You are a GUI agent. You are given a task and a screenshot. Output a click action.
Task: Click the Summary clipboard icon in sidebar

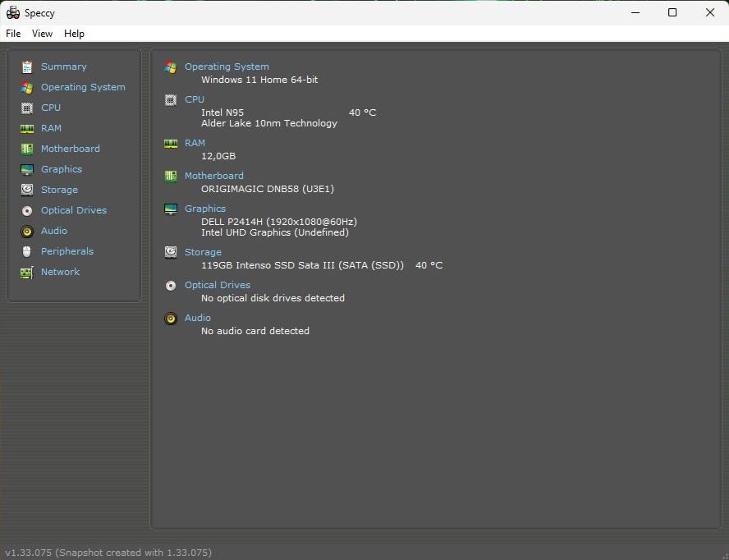(27, 67)
